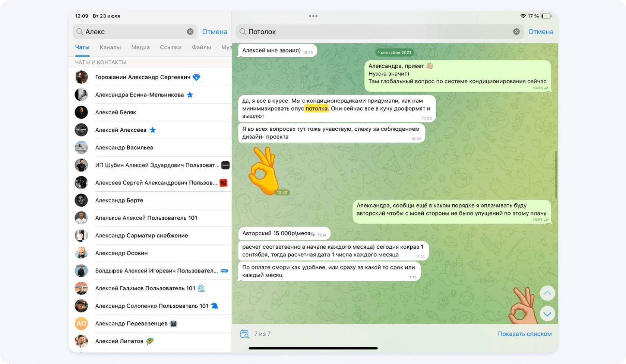Click the magnifier icon in left search

tap(79, 32)
